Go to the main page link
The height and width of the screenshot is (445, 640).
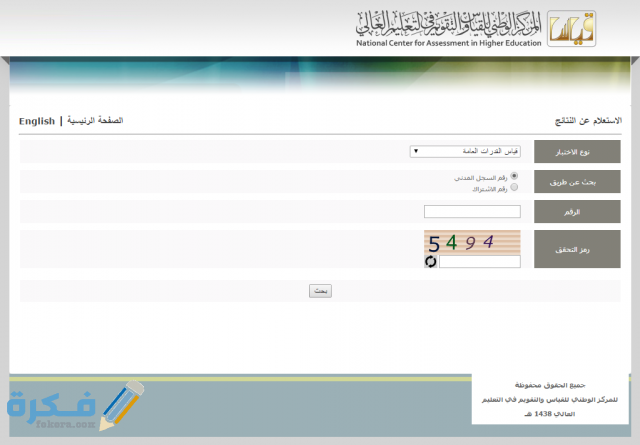[94, 120]
